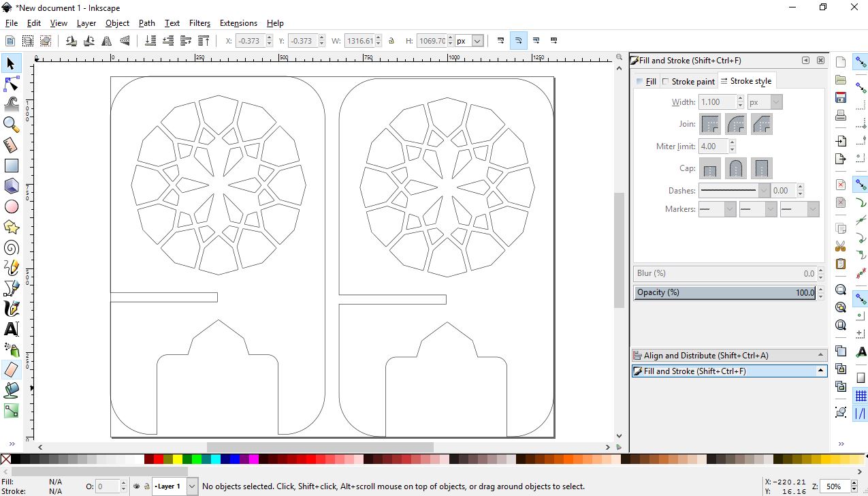This screenshot has height=496, width=868.
Task: Select the Pencil freehand tool
Action: tap(11, 268)
